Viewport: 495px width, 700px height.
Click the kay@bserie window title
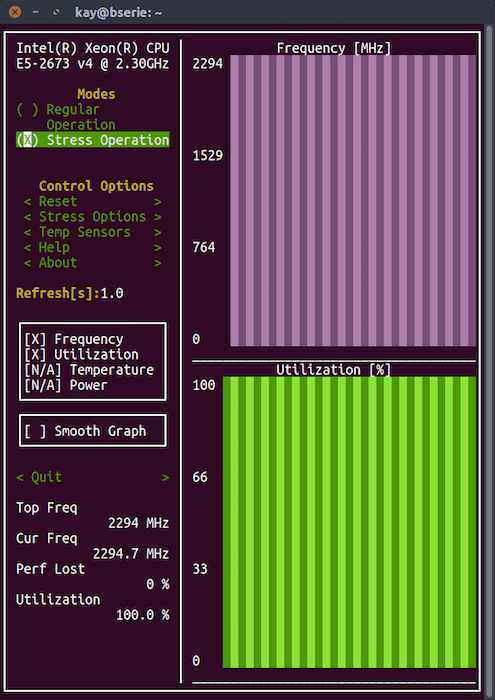point(118,12)
